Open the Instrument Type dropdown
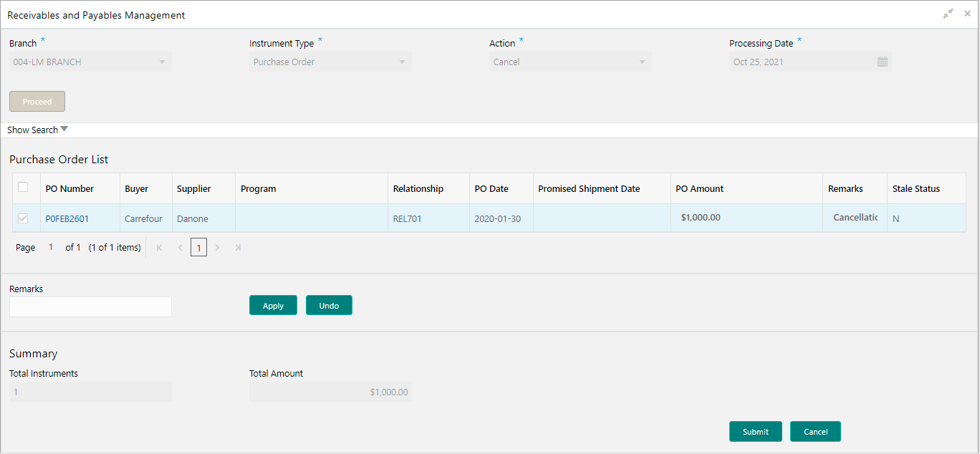The width and height of the screenshot is (980, 454). coord(330,62)
